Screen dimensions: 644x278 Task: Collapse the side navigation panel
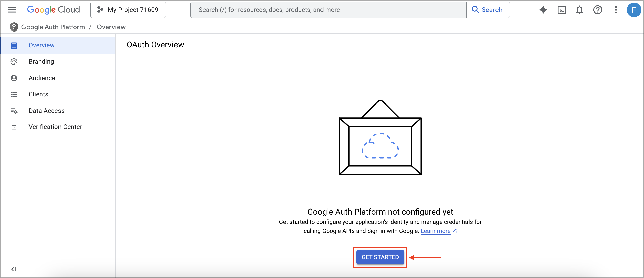14,269
